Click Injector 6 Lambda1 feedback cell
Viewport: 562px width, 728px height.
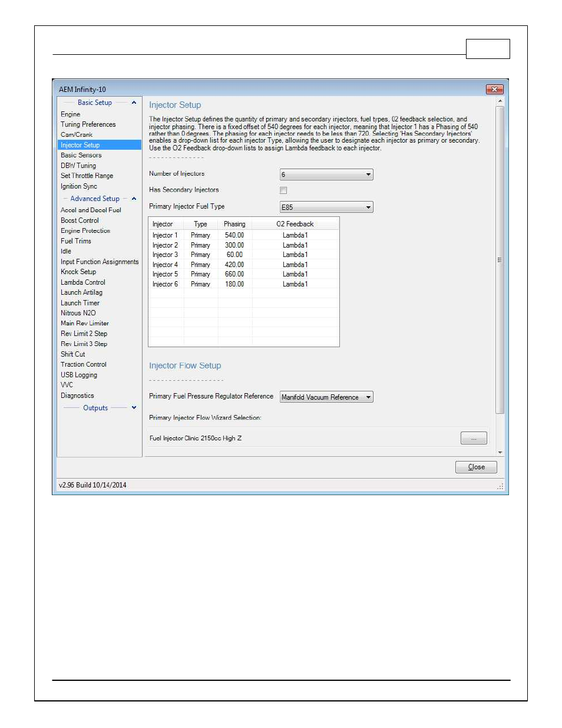pyautogui.click(x=295, y=284)
